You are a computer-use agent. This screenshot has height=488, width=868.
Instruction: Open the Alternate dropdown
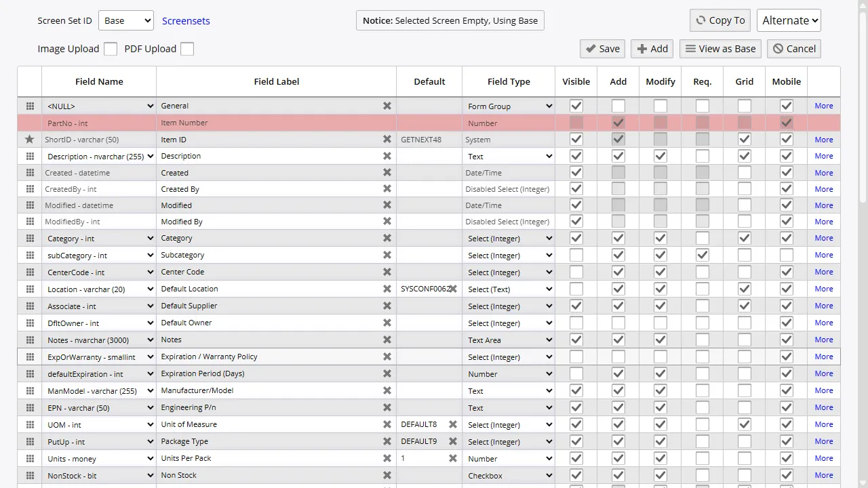789,20
